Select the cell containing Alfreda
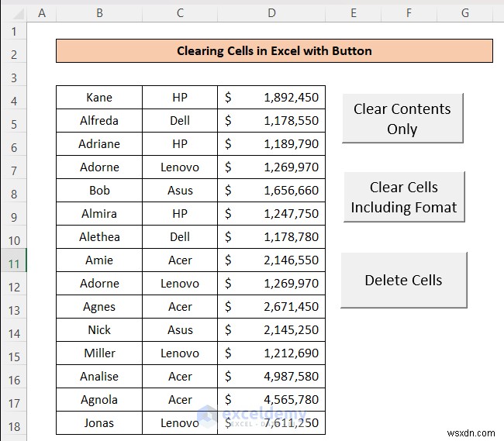The image size is (504, 441). click(99, 120)
